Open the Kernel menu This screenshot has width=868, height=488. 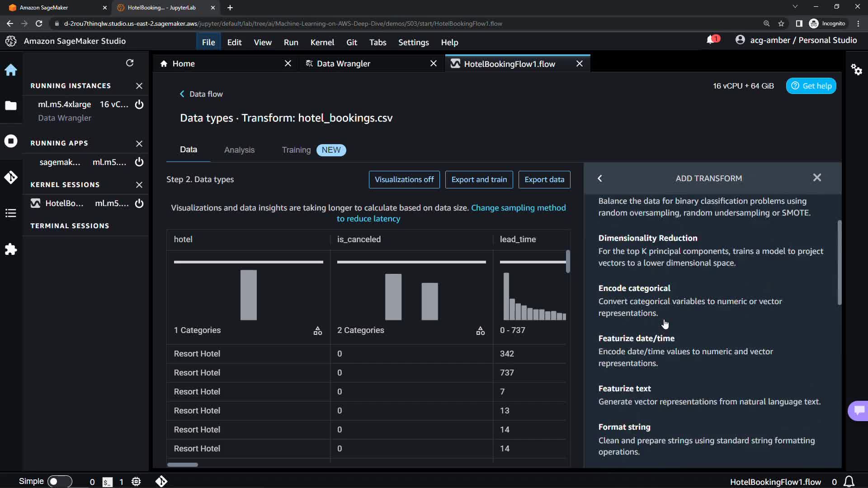pos(322,42)
